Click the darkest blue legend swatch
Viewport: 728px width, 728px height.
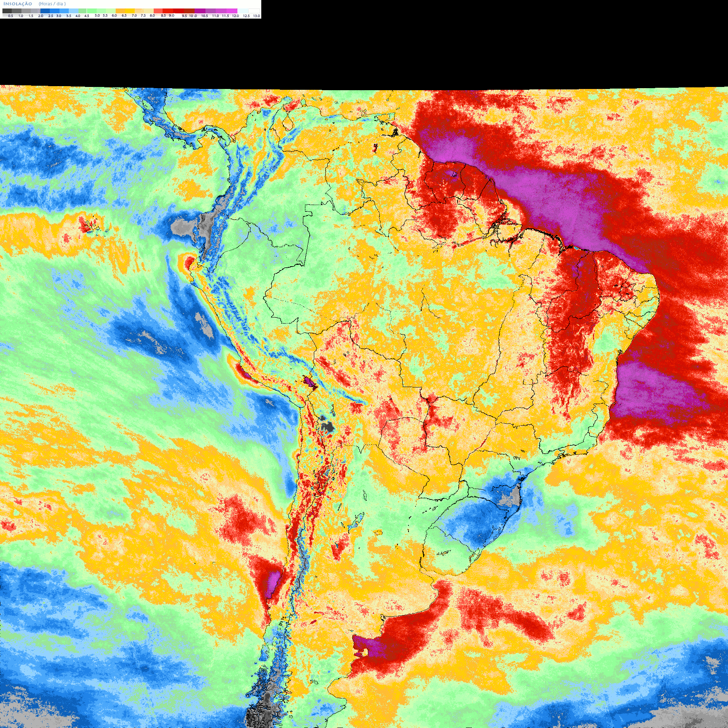tap(45, 11)
